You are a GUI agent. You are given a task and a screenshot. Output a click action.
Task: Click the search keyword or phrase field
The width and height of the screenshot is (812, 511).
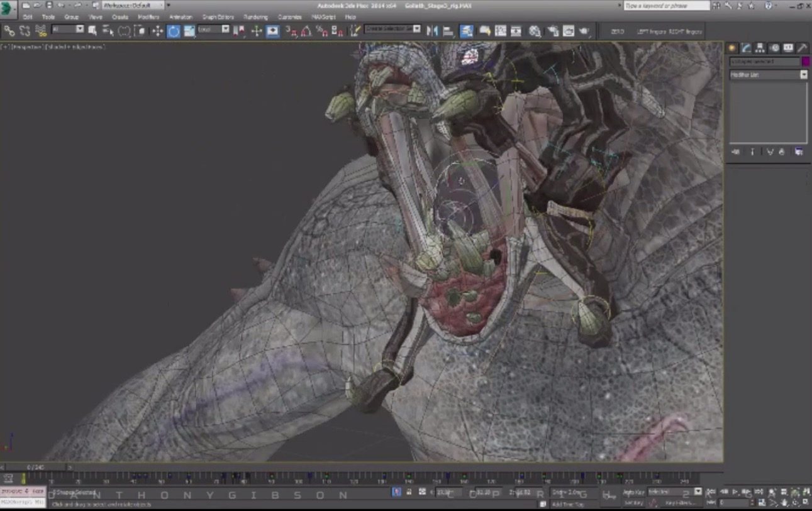tap(666, 5)
